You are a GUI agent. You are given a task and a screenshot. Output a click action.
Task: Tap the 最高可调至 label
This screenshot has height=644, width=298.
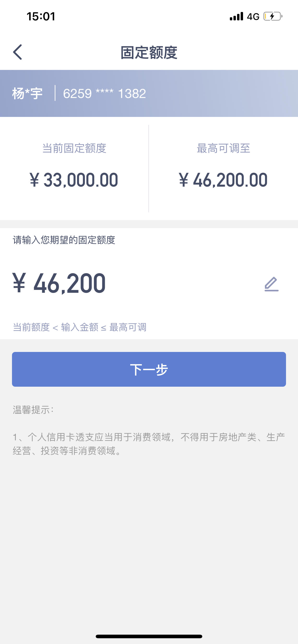(x=224, y=148)
